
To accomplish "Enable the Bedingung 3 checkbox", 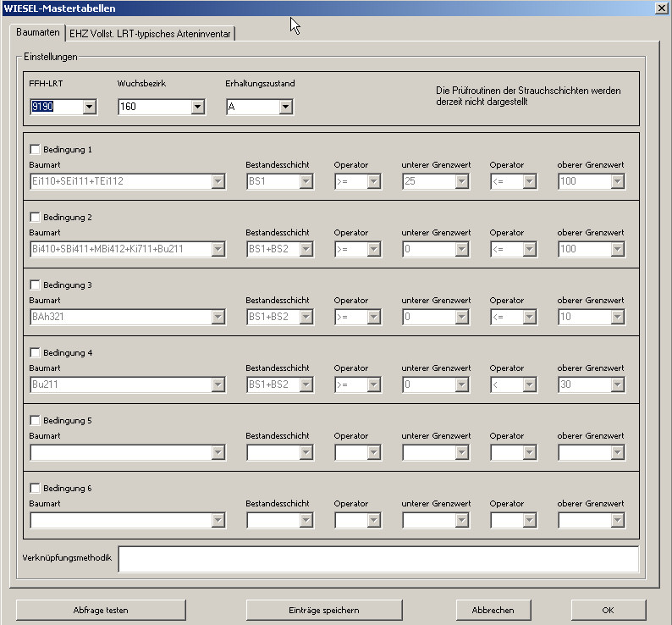I will 36,285.
